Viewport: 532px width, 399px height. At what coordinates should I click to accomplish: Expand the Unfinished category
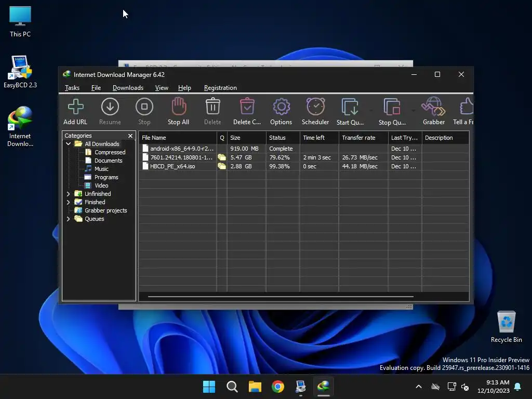(x=68, y=194)
